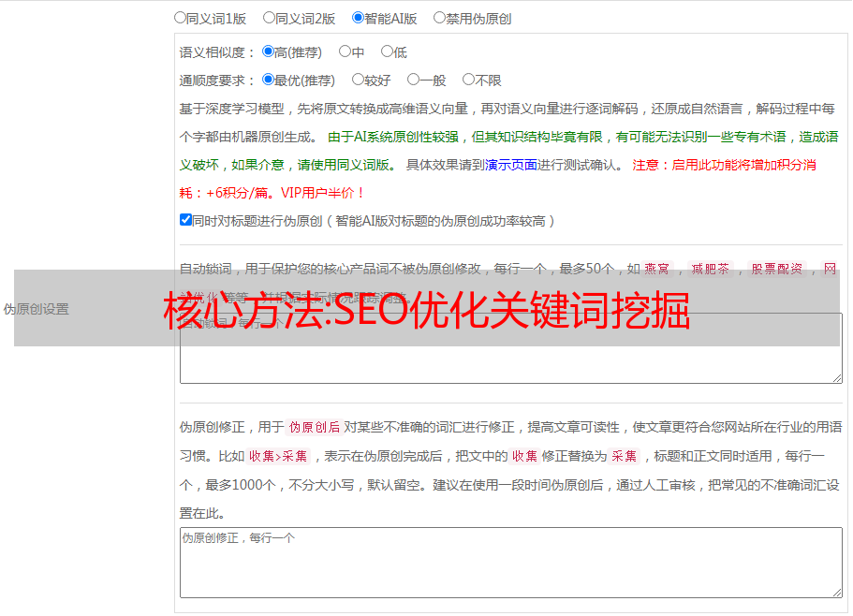Select 禁用伪原创 radio option
This screenshot has width=853, height=616.
coord(439,18)
